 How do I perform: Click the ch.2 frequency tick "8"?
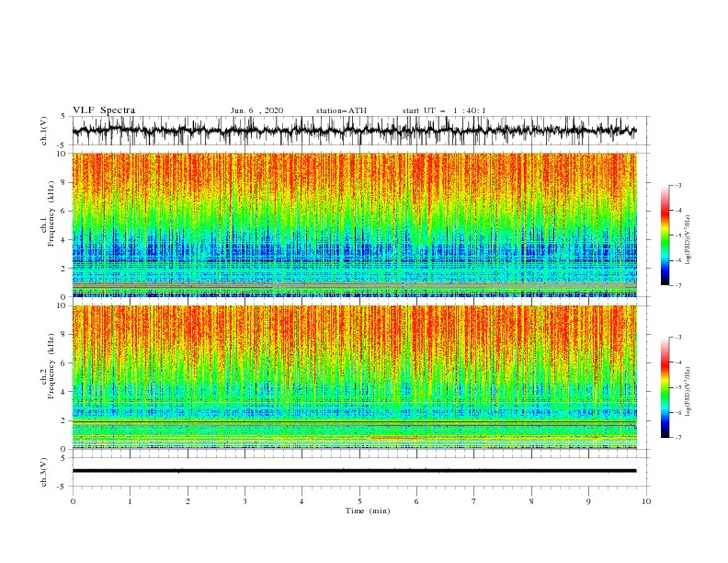coord(63,335)
